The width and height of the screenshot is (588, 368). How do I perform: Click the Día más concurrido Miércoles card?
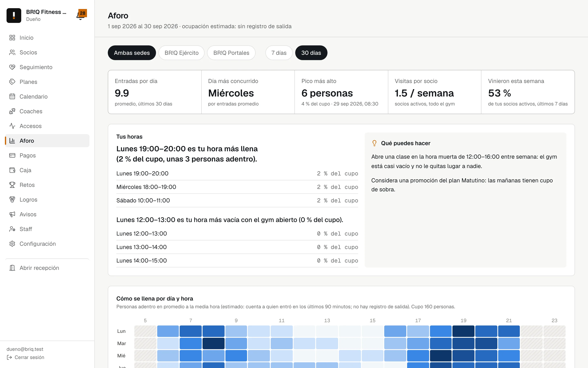tap(248, 92)
